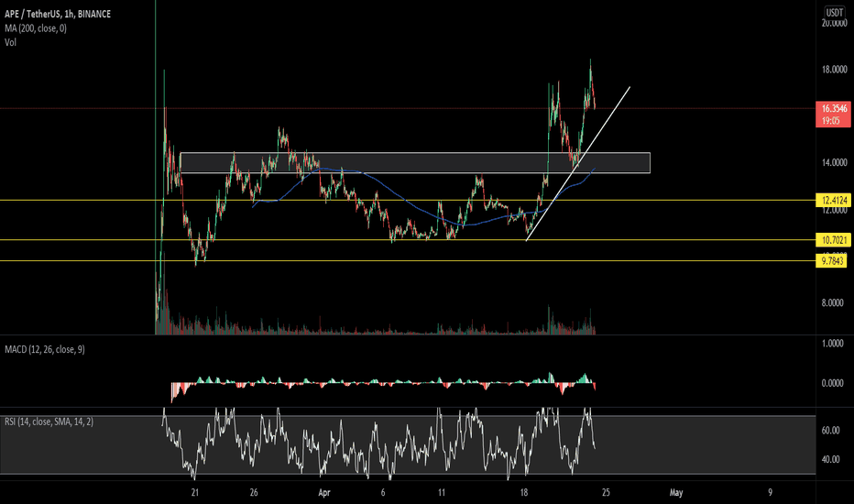Click the MACD (12, 26, close, 9) label
This screenshot has width=854, height=504.
(45, 349)
